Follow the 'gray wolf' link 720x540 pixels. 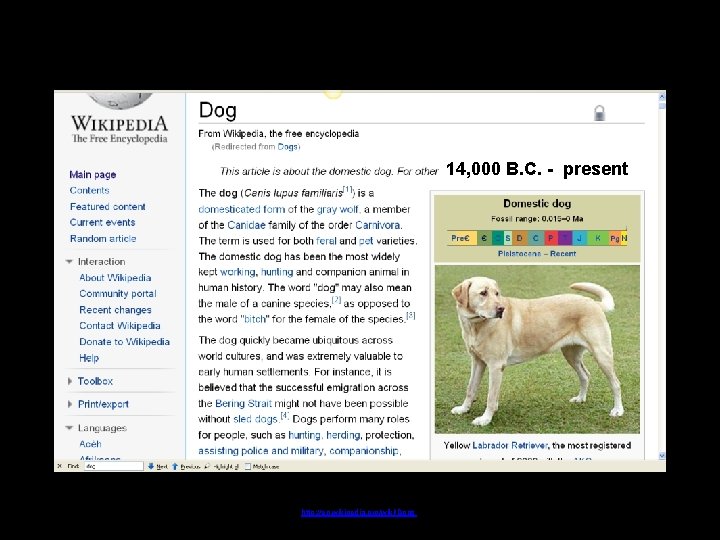[338, 209]
